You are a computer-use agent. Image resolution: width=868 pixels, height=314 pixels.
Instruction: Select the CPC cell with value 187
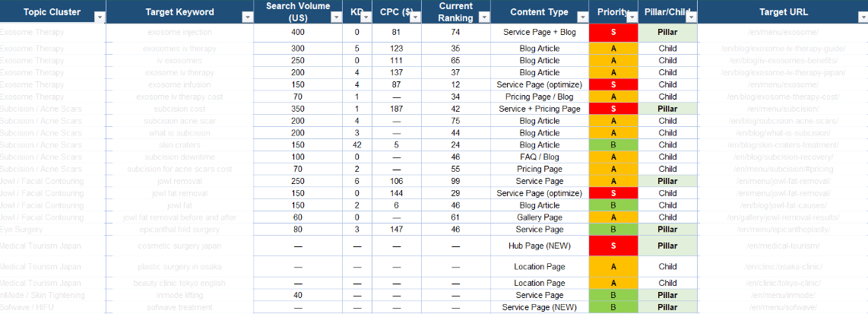pos(396,109)
